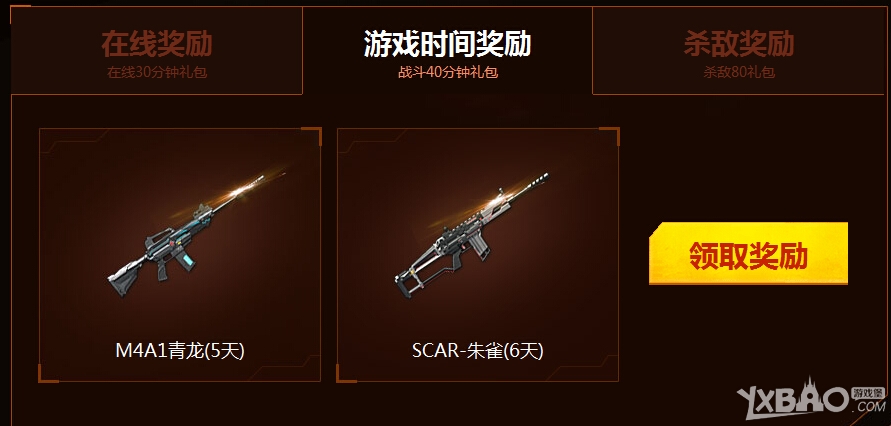Viewport: 891px width, 426px height.
Task: Click the M4A1青龙 card's bottom-left corner bracket
Action: [x=46, y=374]
